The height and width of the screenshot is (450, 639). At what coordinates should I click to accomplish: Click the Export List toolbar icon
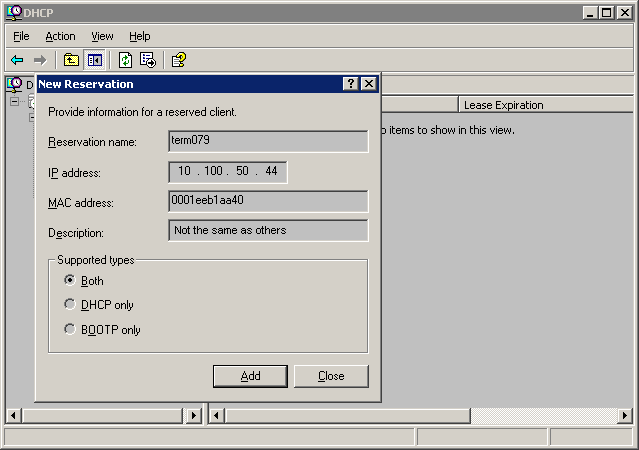coord(148,60)
